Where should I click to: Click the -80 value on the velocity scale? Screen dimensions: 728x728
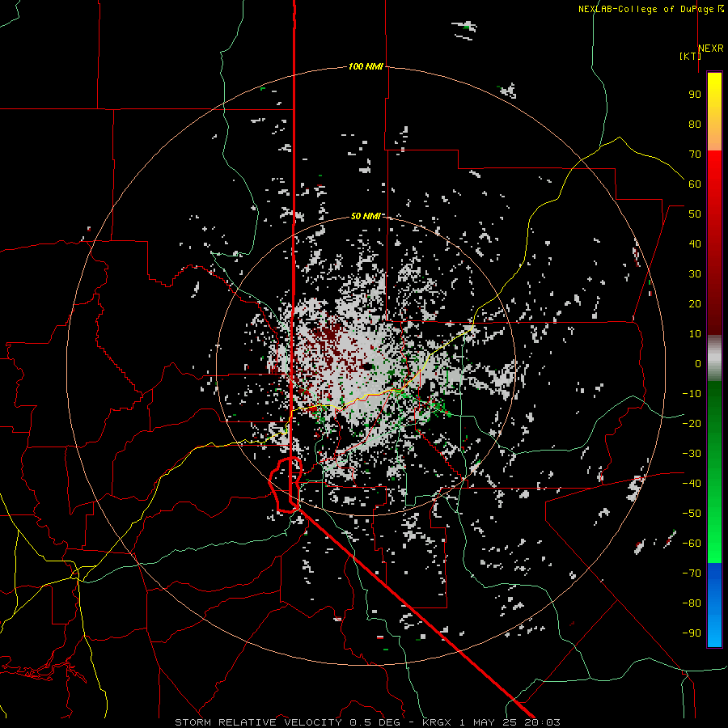coord(692,603)
